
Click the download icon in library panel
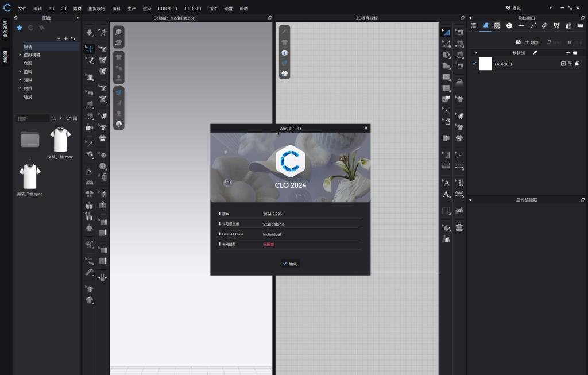(x=59, y=38)
